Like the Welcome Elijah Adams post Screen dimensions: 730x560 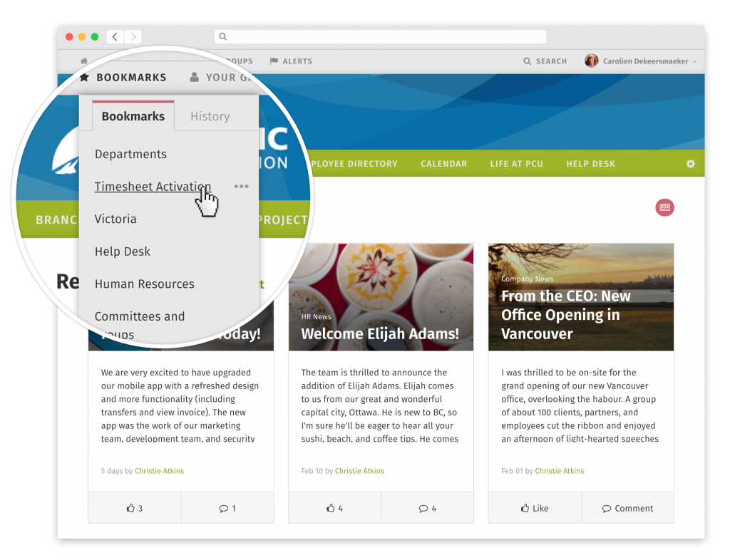[334, 508]
